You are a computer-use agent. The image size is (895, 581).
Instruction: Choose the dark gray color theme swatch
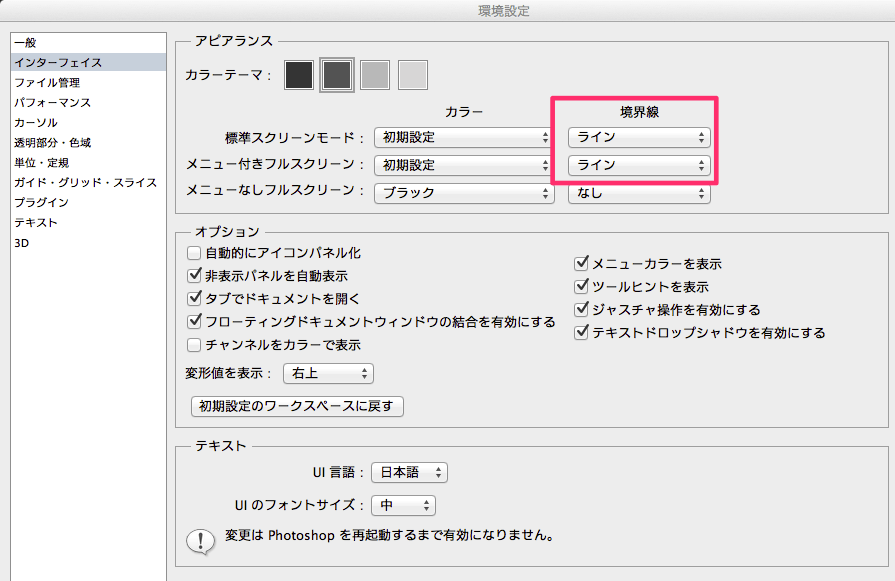point(337,74)
